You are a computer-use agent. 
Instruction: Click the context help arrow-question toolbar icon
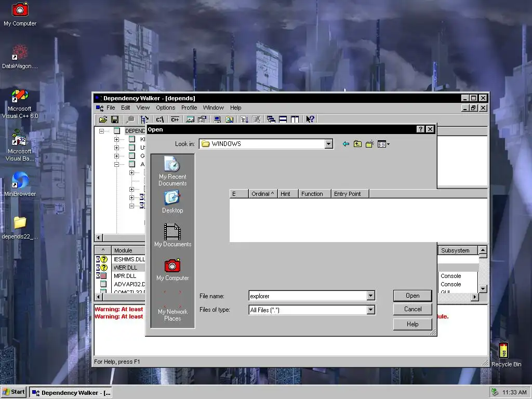click(310, 119)
